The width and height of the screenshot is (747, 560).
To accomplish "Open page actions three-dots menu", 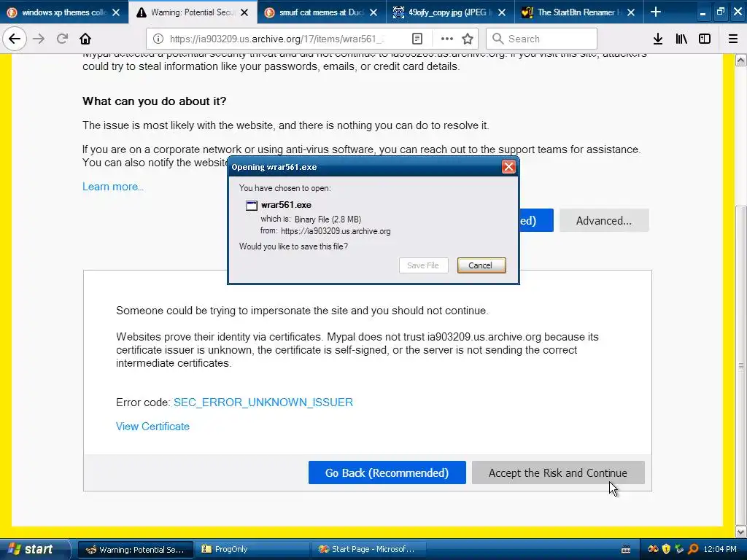I will pyautogui.click(x=447, y=39).
